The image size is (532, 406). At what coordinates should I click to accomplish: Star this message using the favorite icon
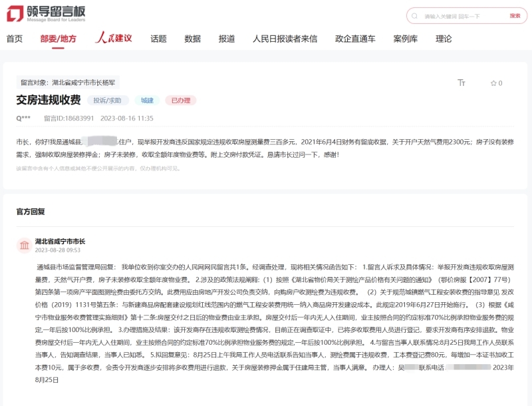click(493, 81)
